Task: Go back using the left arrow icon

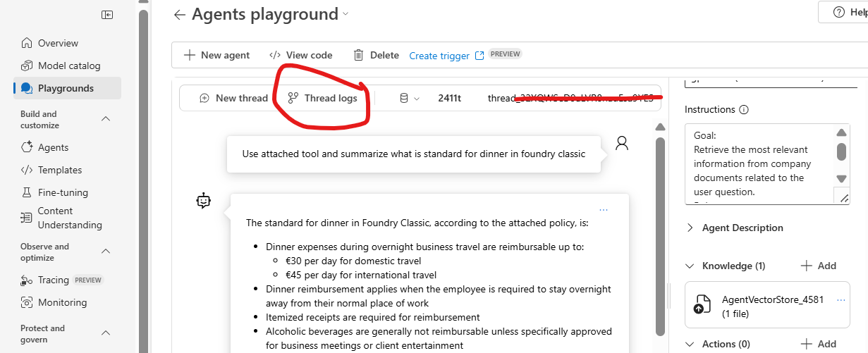Action: (x=180, y=15)
